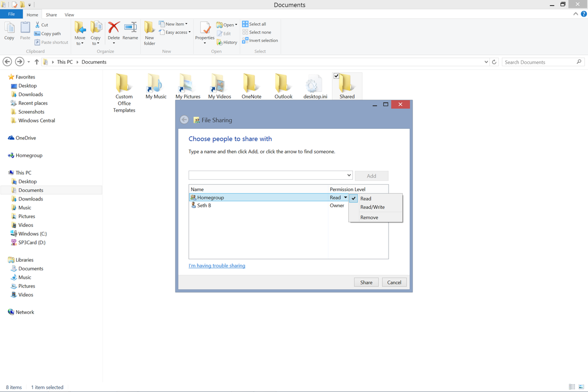
Task: Expand the name entry combo box in File Sharing
Action: 349,175
